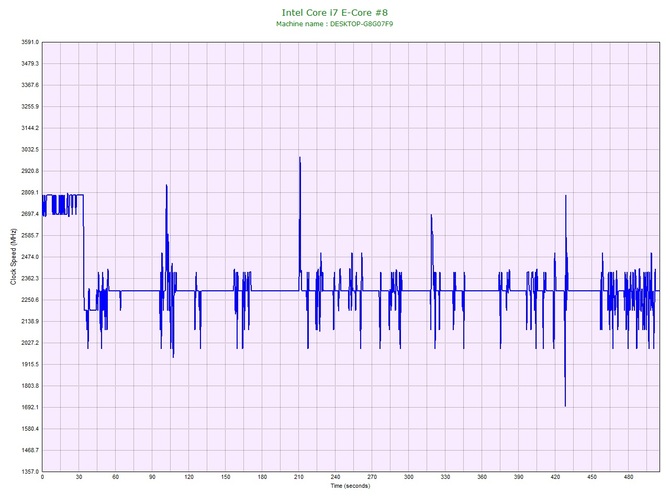Click the chart title 'Intel Core i7 E-Core #8'

click(x=335, y=12)
